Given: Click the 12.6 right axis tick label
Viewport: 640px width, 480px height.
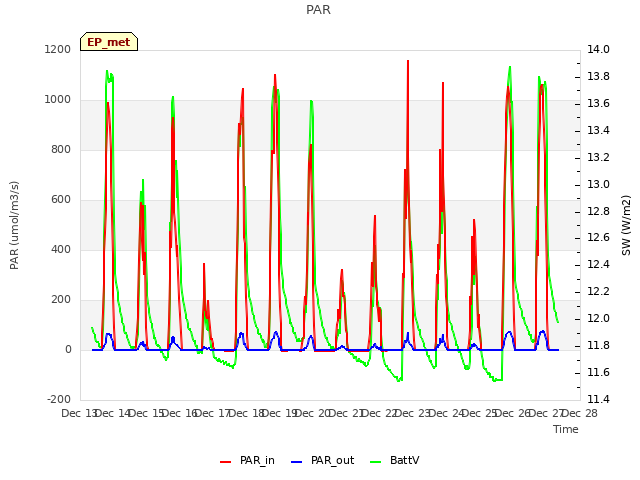Looking at the screenshot, I should tap(598, 238).
